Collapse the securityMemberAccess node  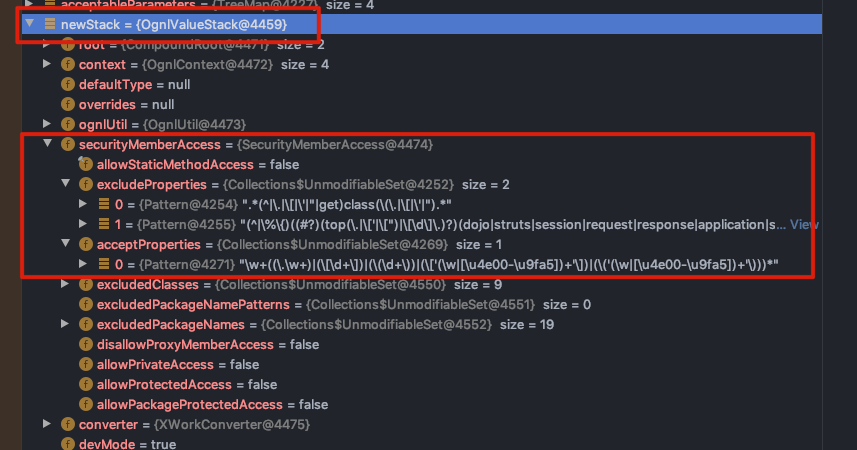click(47, 144)
